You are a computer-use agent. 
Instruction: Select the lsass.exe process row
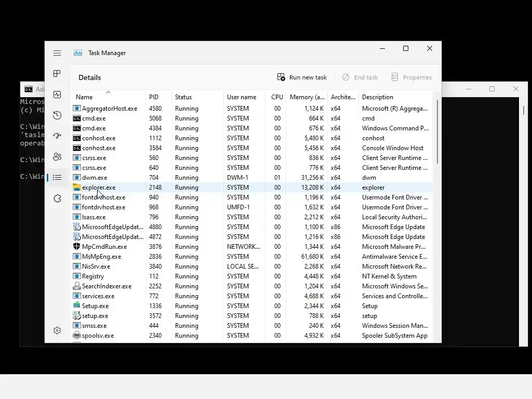(252, 217)
